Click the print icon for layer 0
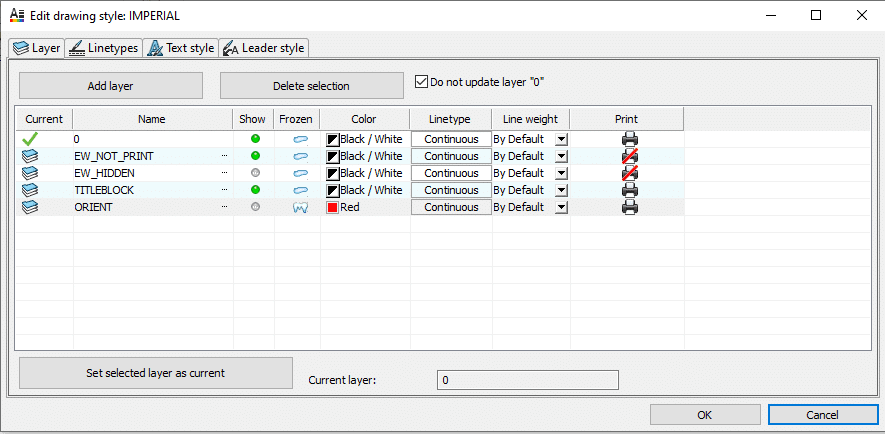The image size is (885, 434). [629, 139]
